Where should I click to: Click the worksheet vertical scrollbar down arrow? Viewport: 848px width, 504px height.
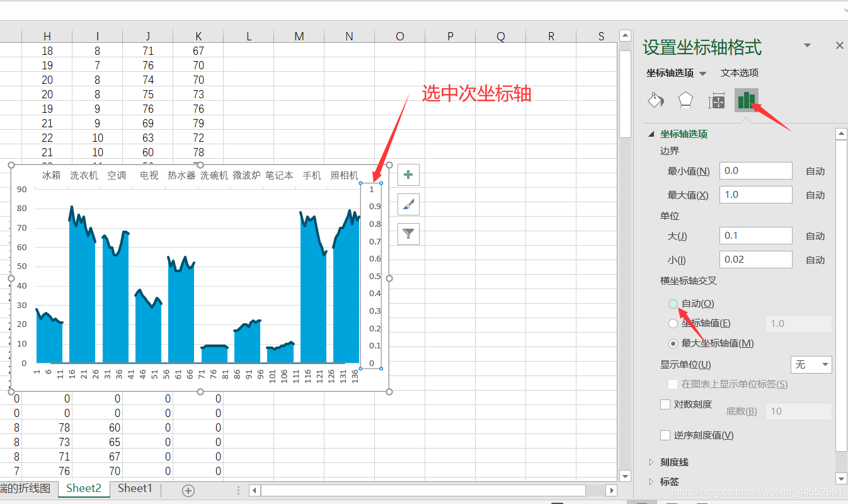pyautogui.click(x=625, y=476)
